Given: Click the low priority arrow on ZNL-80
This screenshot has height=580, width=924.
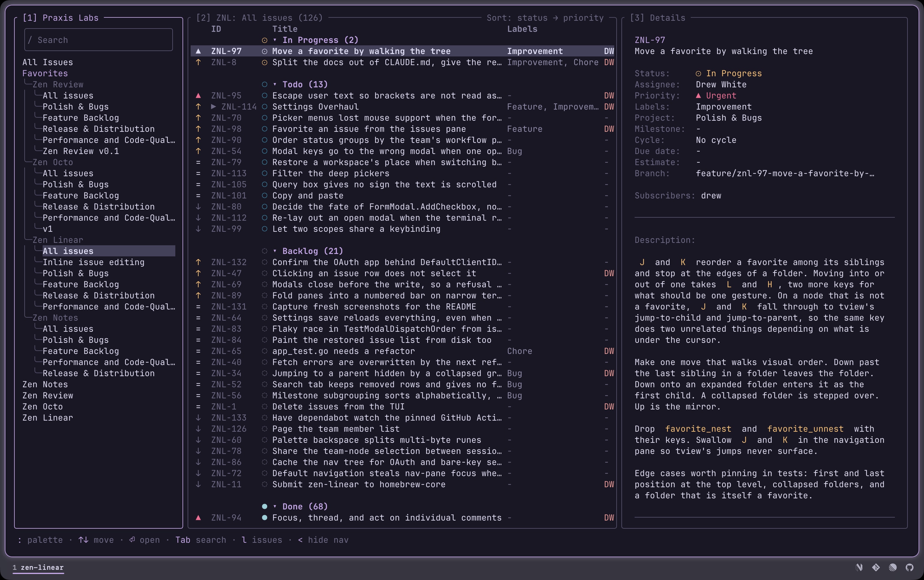Looking at the screenshot, I should 198,207.
